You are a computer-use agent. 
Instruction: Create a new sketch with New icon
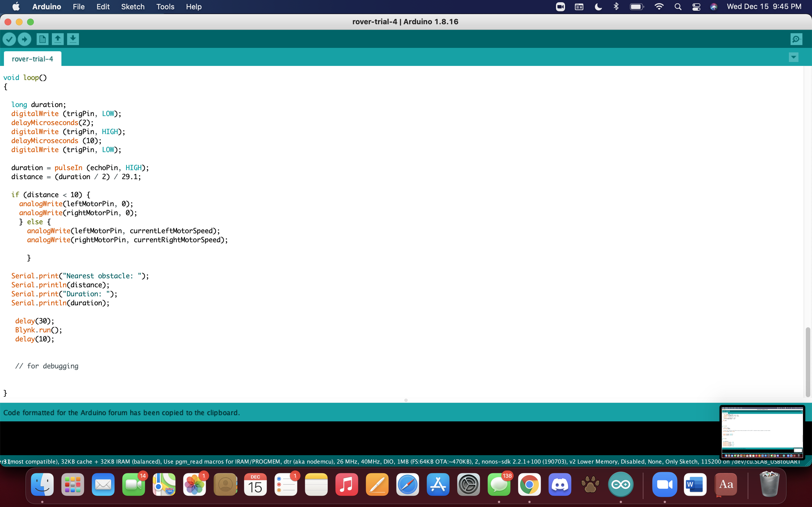(42, 39)
